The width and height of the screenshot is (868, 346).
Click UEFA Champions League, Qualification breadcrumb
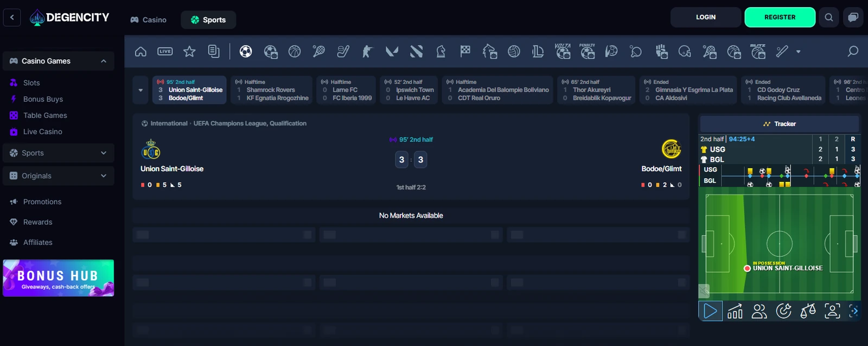coord(250,124)
